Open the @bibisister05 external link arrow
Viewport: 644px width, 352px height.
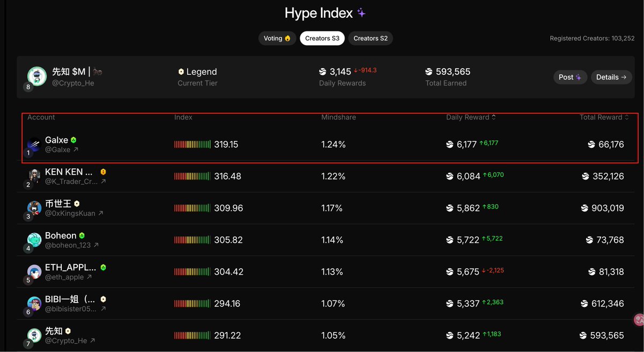pyautogui.click(x=103, y=309)
